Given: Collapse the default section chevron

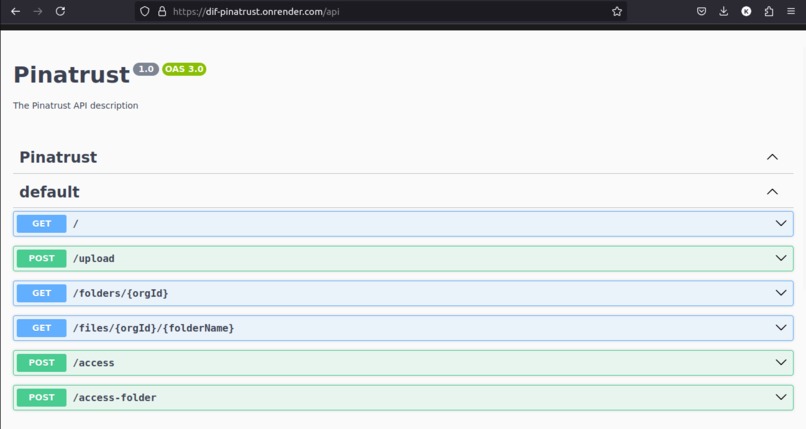Looking at the screenshot, I should pos(772,192).
